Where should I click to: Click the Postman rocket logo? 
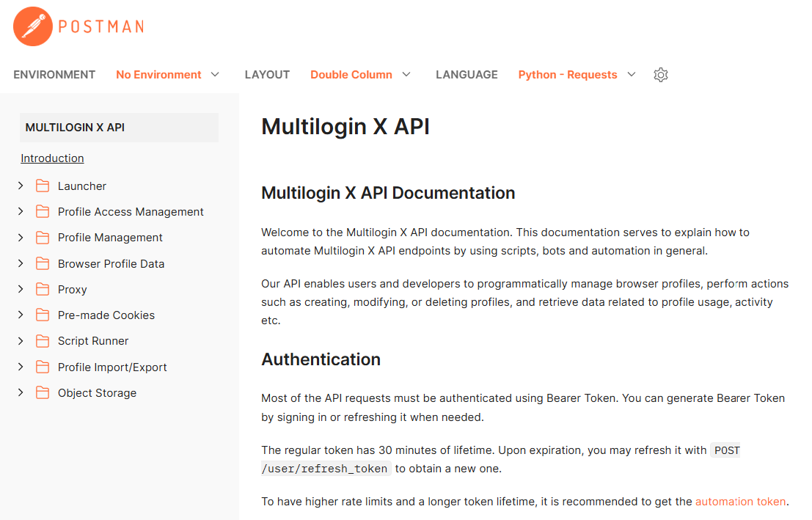coord(30,26)
